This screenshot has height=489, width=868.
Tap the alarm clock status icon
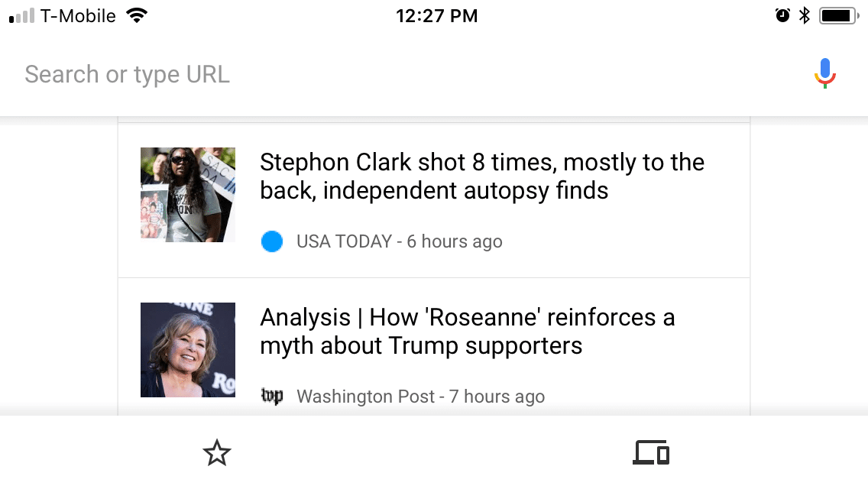tap(782, 15)
